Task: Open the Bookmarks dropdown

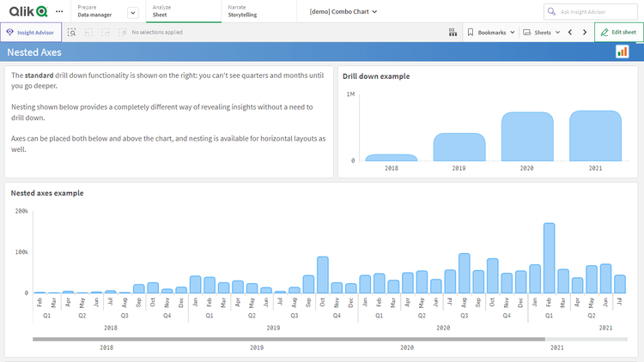Action: pyautogui.click(x=491, y=32)
